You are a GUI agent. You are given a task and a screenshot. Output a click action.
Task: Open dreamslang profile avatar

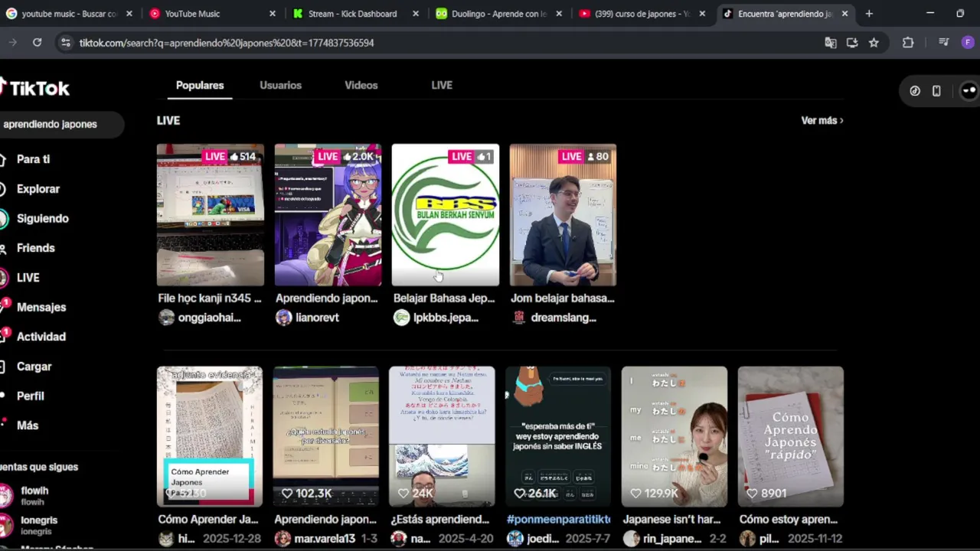coord(519,318)
